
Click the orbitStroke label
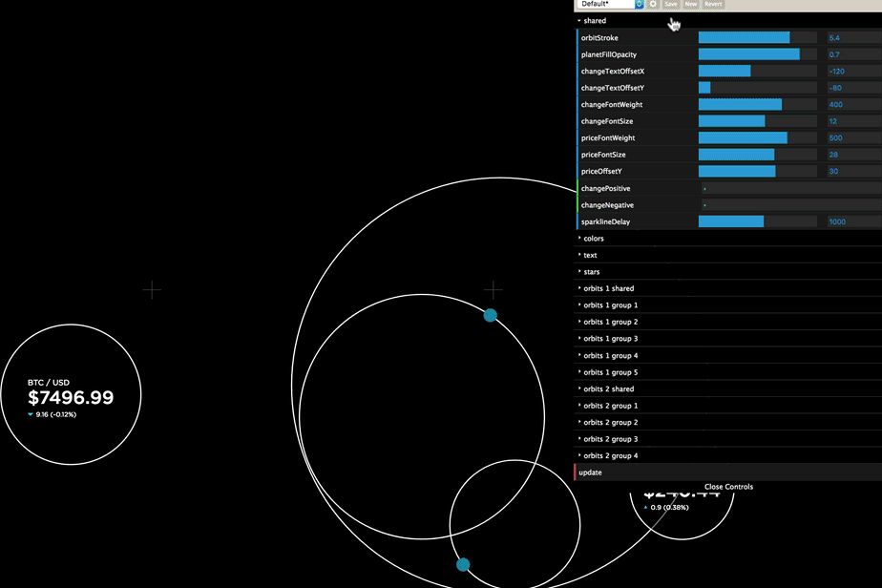(599, 37)
